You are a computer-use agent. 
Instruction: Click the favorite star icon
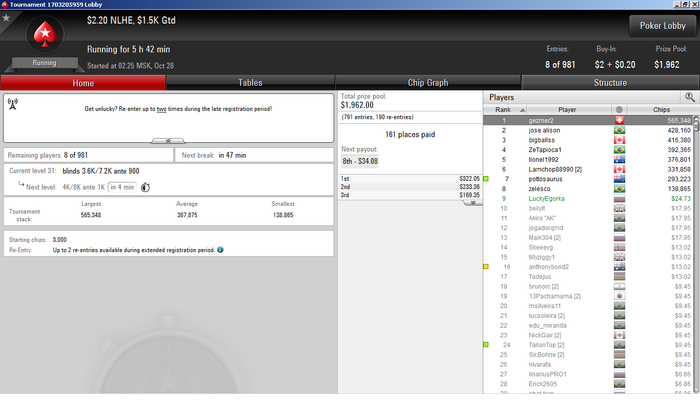[x=6, y=18]
